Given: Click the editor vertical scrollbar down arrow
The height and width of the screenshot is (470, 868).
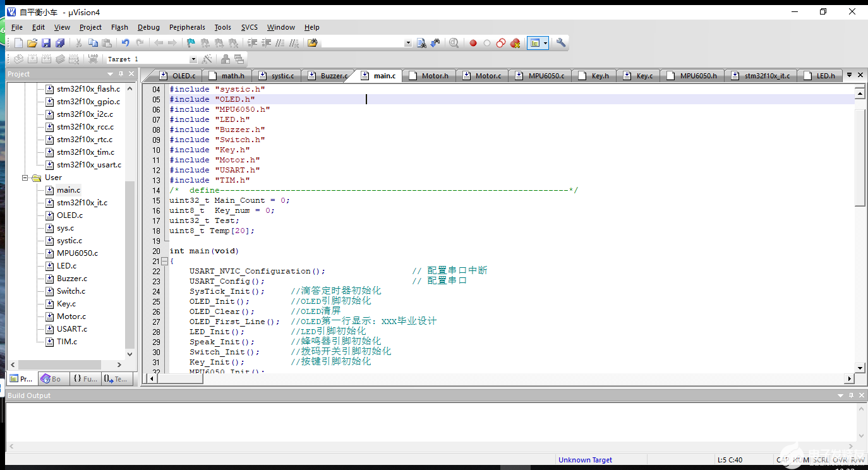Looking at the screenshot, I should (859, 367).
